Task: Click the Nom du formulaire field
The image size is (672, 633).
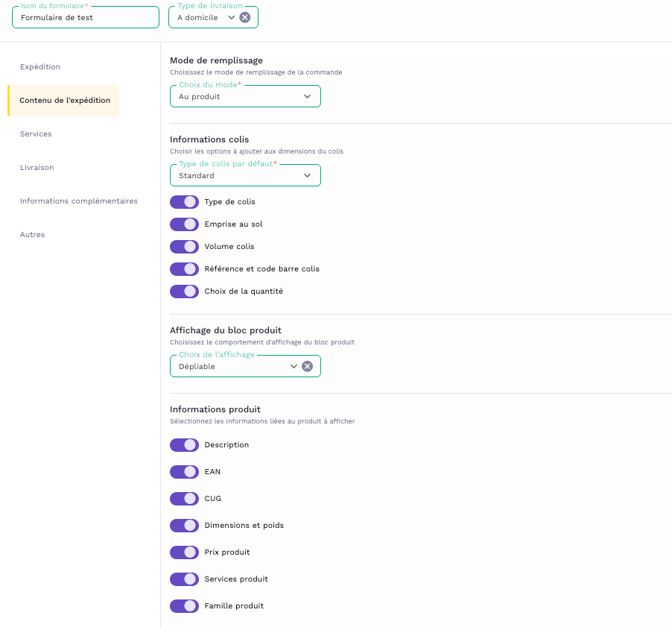Action: 86,17
